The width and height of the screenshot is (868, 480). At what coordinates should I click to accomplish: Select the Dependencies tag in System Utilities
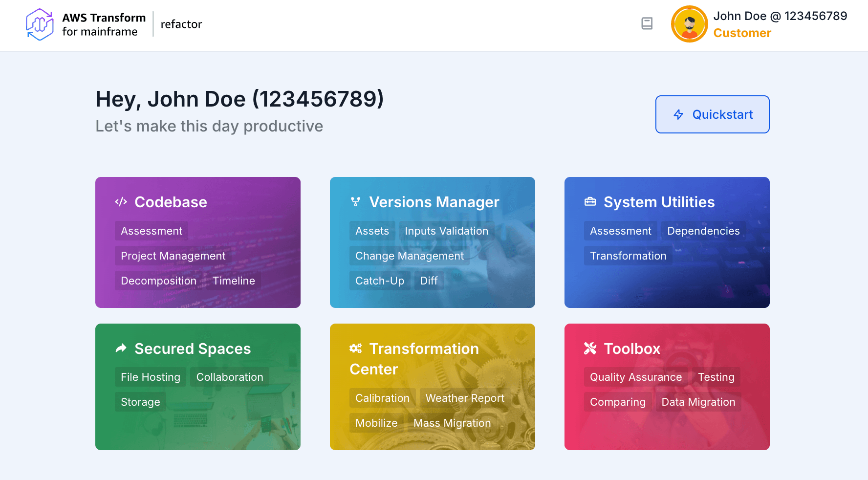(703, 231)
